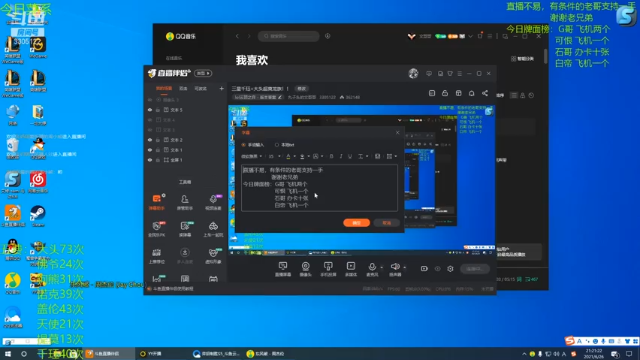The height and width of the screenshot is (360, 640).
Task: Open the video co-stream microphone tool
Action: coord(213,202)
